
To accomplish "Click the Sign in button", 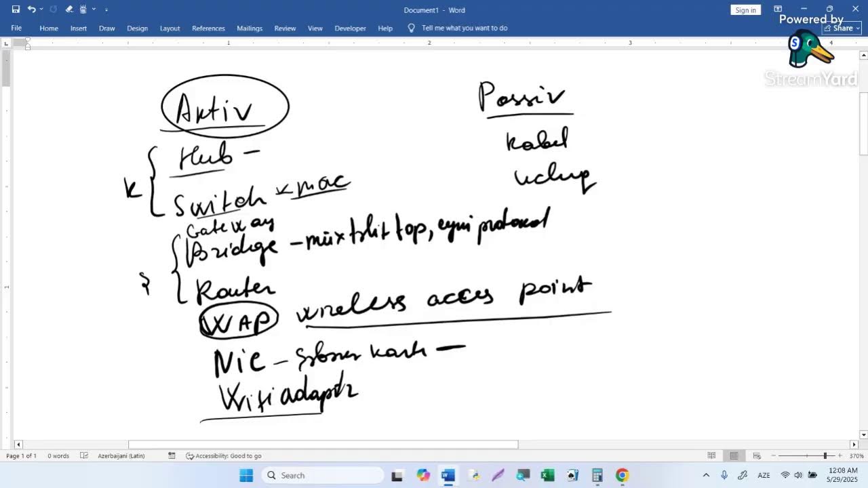I will pyautogui.click(x=745, y=10).
